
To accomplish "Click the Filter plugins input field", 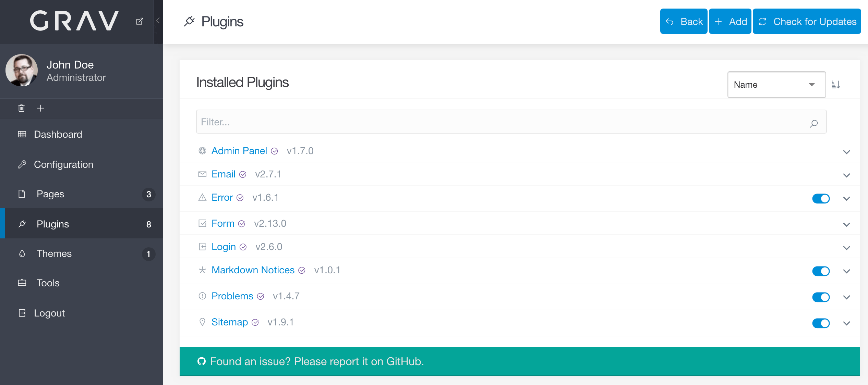I will click(510, 122).
